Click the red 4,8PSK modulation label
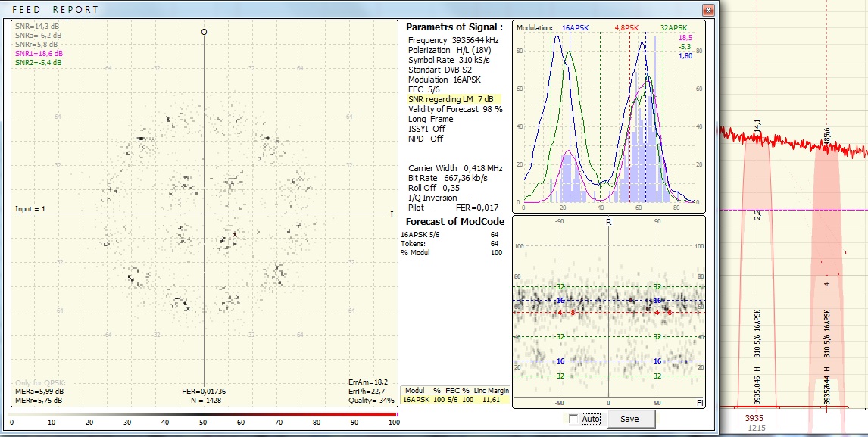The height and width of the screenshot is (437, 868). [x=627, y=27]
